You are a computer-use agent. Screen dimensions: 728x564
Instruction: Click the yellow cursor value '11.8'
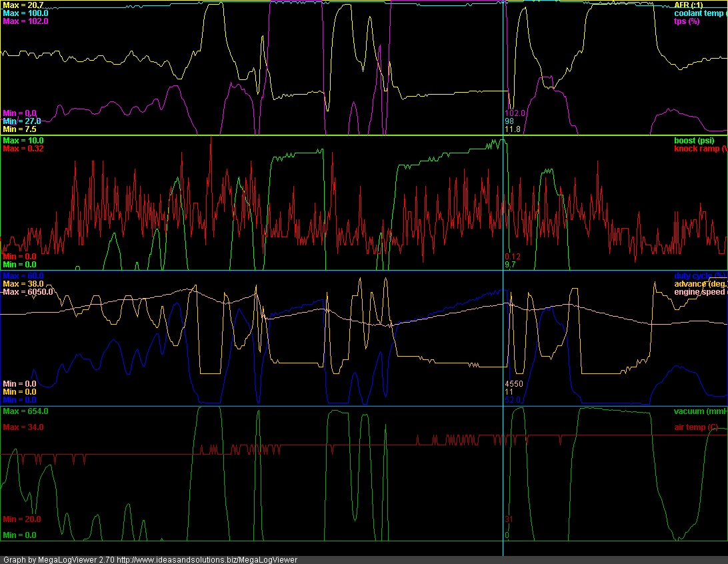(513, 129)
